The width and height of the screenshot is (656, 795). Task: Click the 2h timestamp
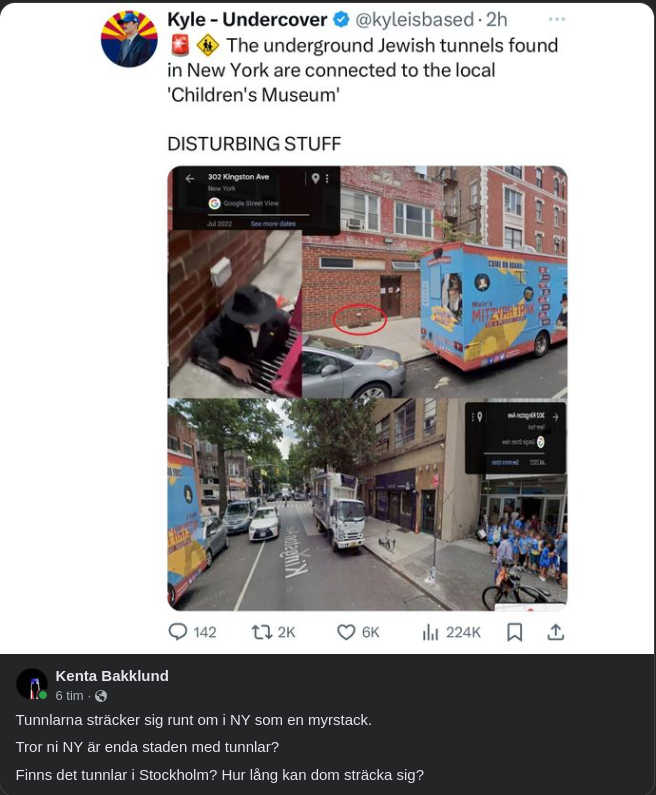tap(496, 20)
